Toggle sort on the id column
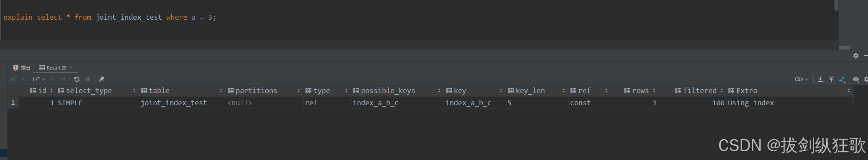Screen dimensions: 868x160 (51, 90)
